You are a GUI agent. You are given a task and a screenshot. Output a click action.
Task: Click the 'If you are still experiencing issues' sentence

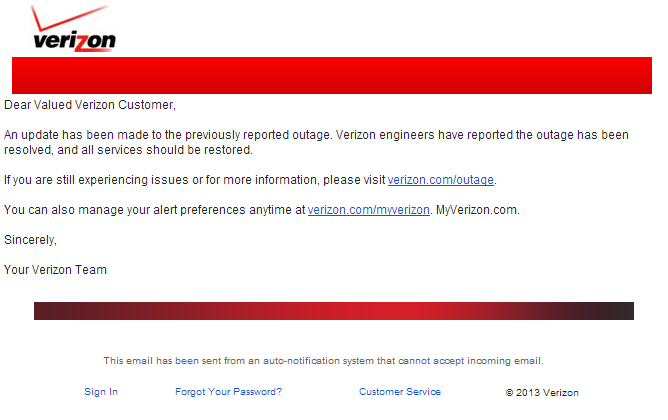[x=250, y=180]
